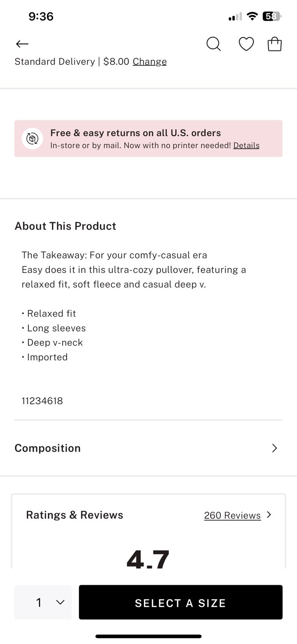Open search with magnifier icon
Screen dimensions: 297x644
click(x=214, y=44)
